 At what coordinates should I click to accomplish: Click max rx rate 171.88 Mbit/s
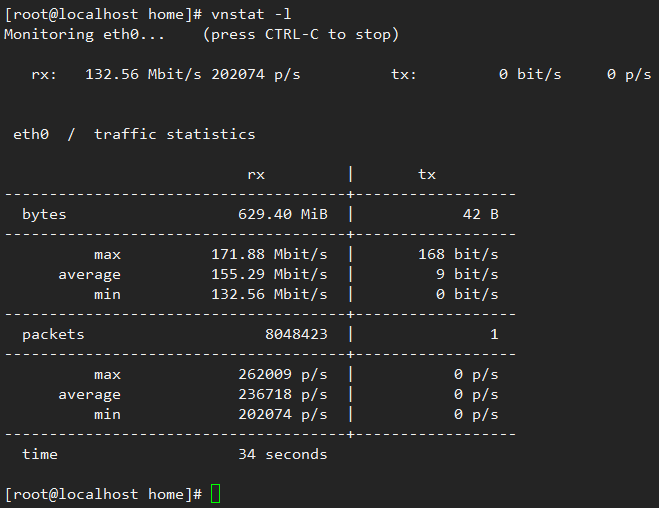tap(269, 254)
